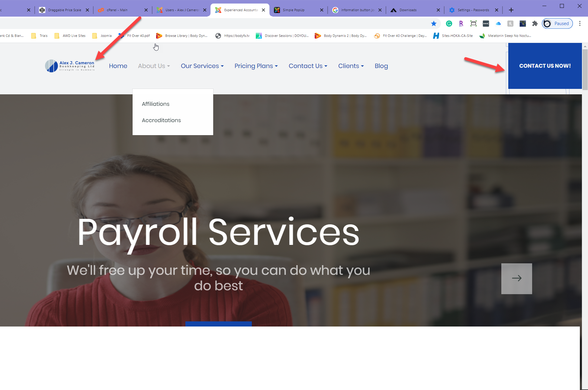The height and width of the screenshot is (390, 588).
Task: Go to the Blog page link
Action: pyautogui.click(x=381, y=66)
